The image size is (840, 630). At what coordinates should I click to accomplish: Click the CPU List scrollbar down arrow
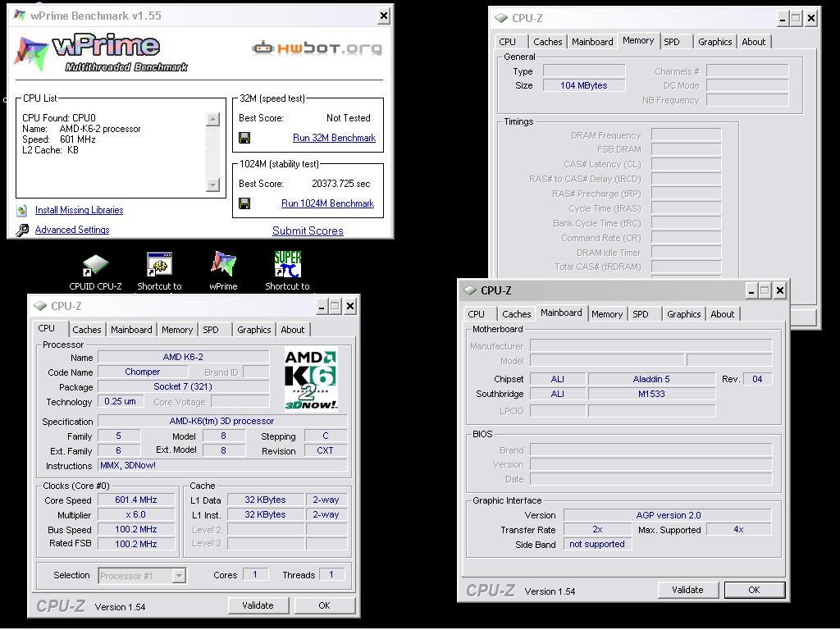click(212, 185)
